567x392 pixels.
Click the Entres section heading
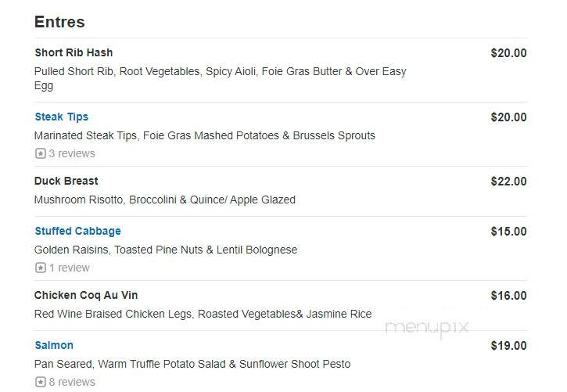point(59,22)
